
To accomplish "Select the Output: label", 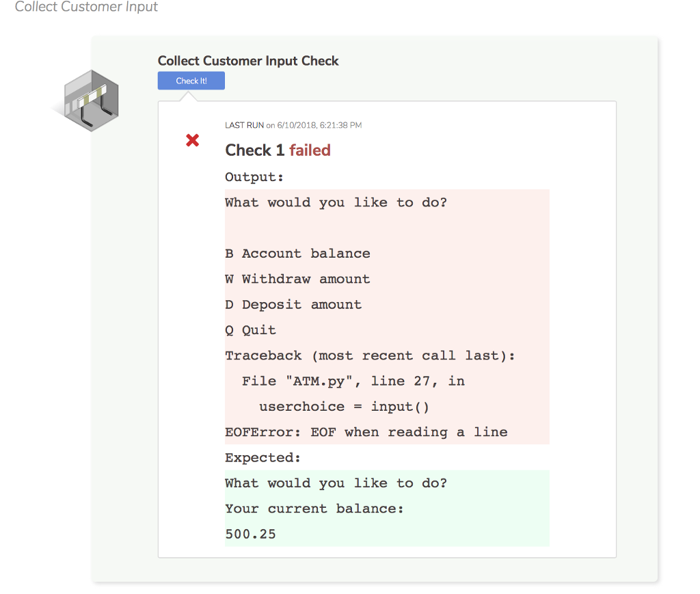I will [x=253, y=176].
